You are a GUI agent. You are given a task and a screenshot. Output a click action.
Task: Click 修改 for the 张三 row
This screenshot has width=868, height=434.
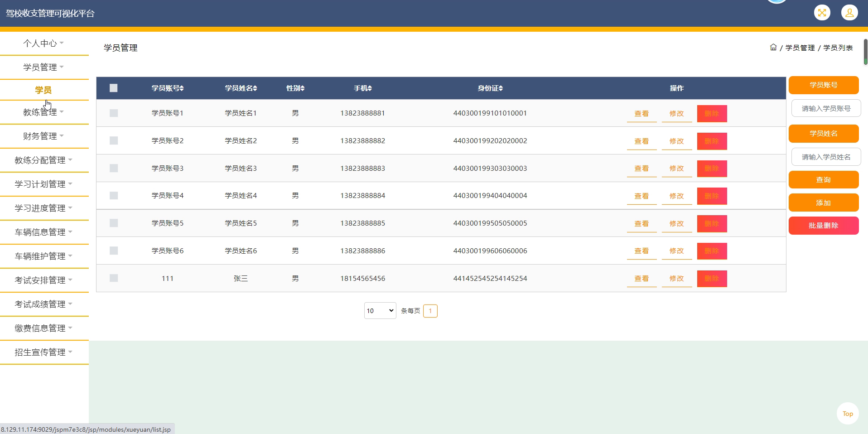pos(677,279)
